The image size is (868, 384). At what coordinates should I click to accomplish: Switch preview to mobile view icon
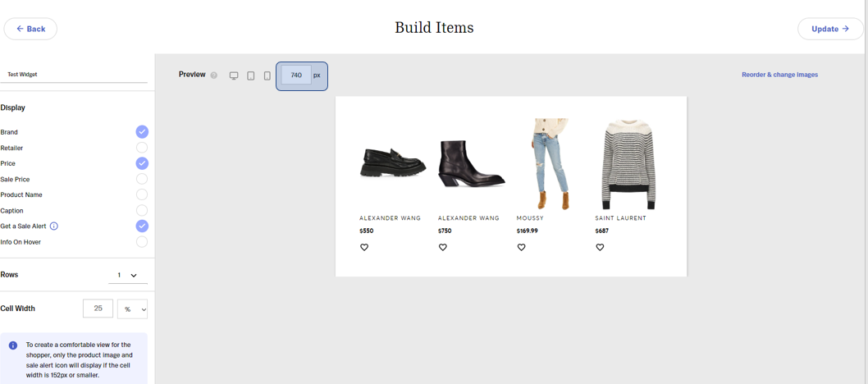267,75
